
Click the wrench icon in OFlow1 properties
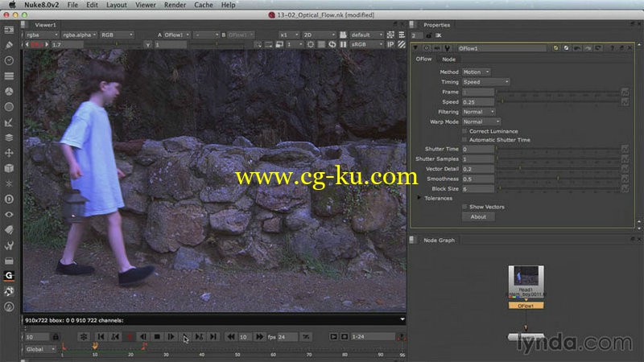click(x=448, y=48)
